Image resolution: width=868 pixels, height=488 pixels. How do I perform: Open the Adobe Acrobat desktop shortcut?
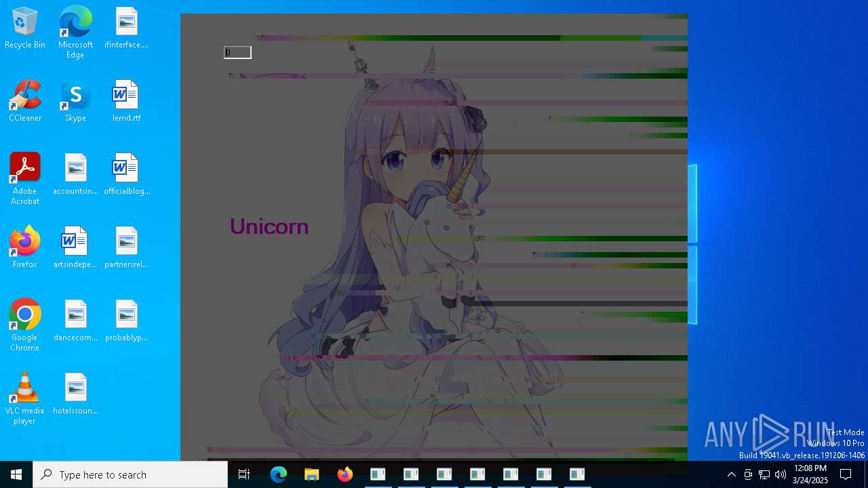click(25, 179)
